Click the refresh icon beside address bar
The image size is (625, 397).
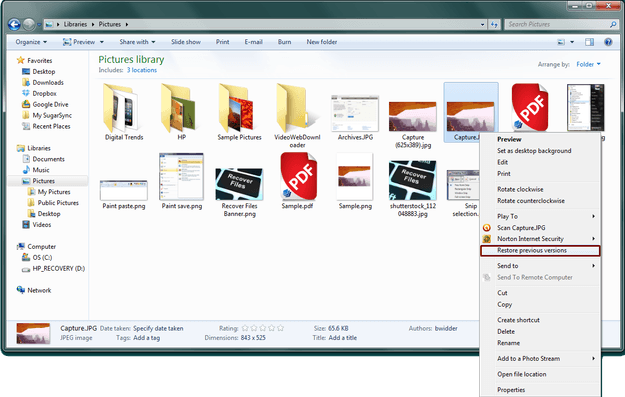click(494, 25)
